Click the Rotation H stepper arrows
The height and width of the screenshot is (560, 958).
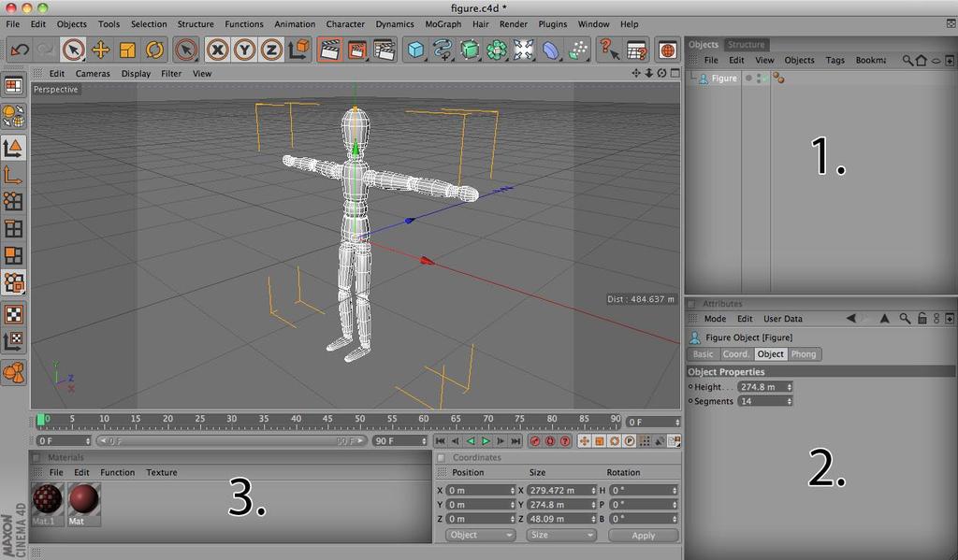(x=675, y=491)
